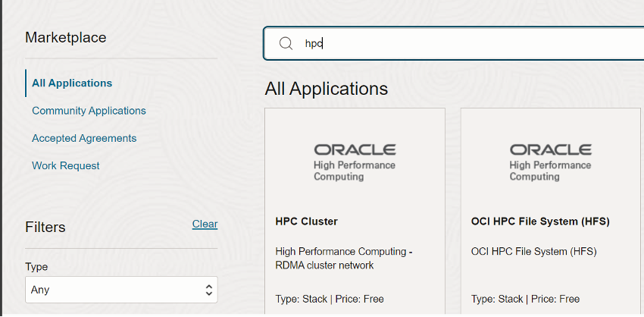Go to Work Request page
The image size is (644, 317).
tap(66, 165)
